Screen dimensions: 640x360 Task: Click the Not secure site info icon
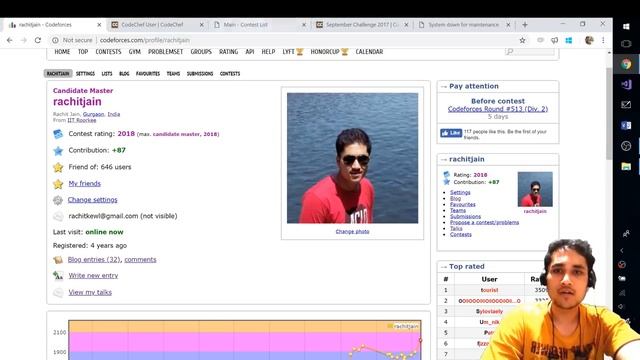(55, 40)
